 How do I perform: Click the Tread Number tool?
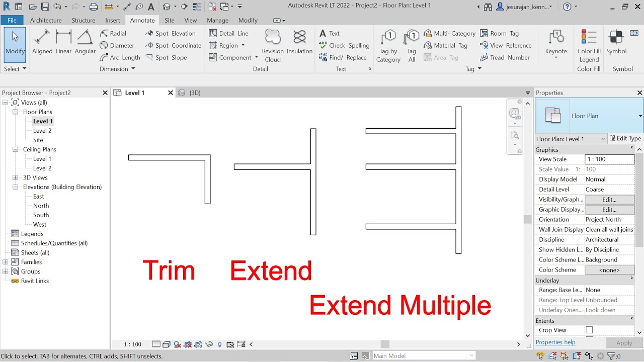click(x=505, y=57)
